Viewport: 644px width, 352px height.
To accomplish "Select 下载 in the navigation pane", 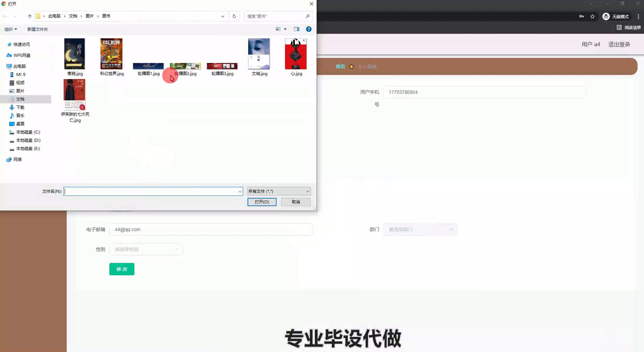I will 20,107.
